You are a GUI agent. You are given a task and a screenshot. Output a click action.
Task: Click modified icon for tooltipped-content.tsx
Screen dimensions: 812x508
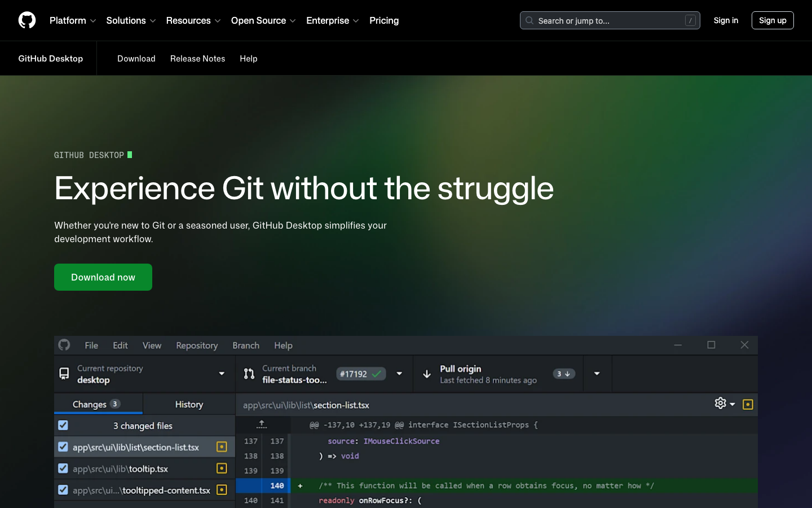pyautogui.click(x=222, y=489)
